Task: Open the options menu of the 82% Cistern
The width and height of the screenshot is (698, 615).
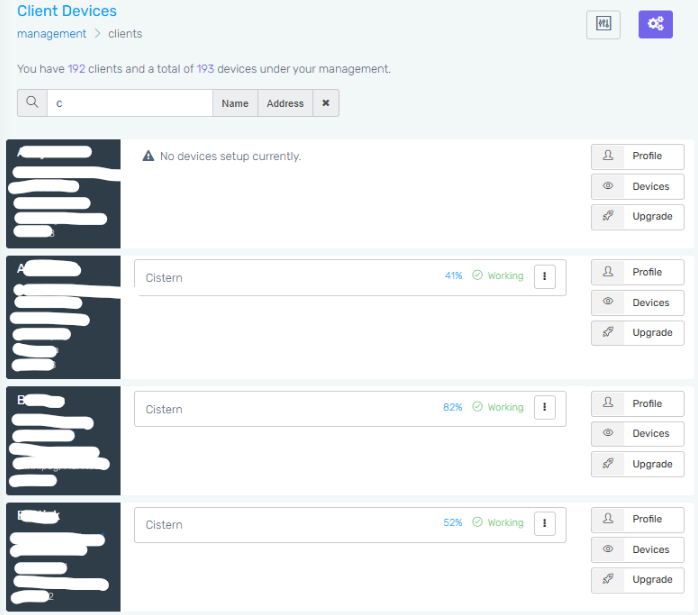Action: tap(544, 407)
